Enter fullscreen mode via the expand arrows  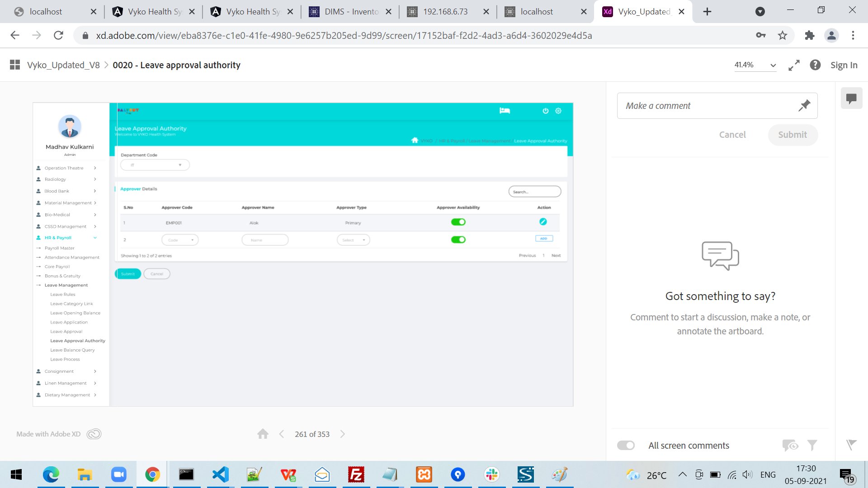point(794,66)
